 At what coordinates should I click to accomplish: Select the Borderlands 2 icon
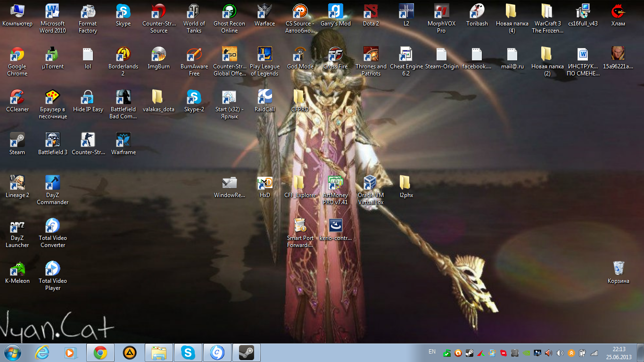[123, 61]
